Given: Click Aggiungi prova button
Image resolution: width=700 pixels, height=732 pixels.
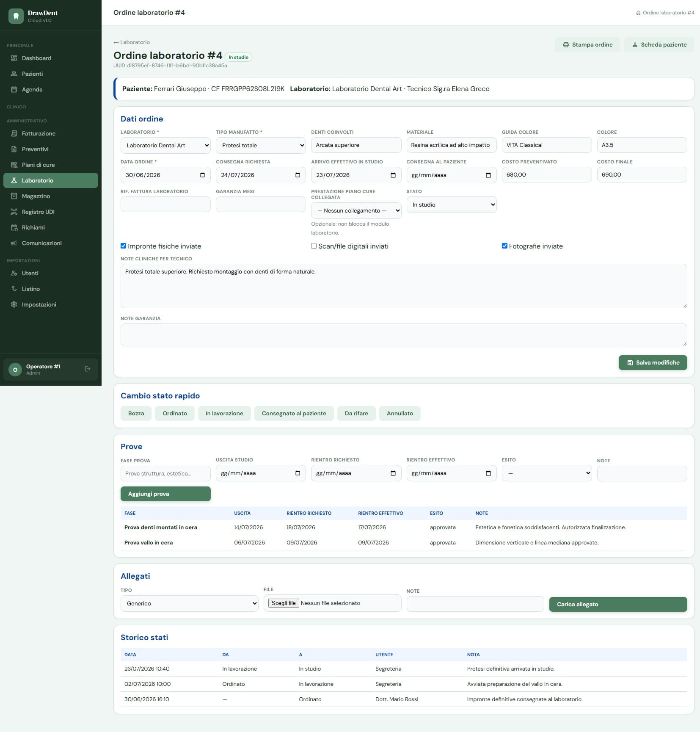Looking at the screenshot, I should pyautogui.click(x=165, y=494).
